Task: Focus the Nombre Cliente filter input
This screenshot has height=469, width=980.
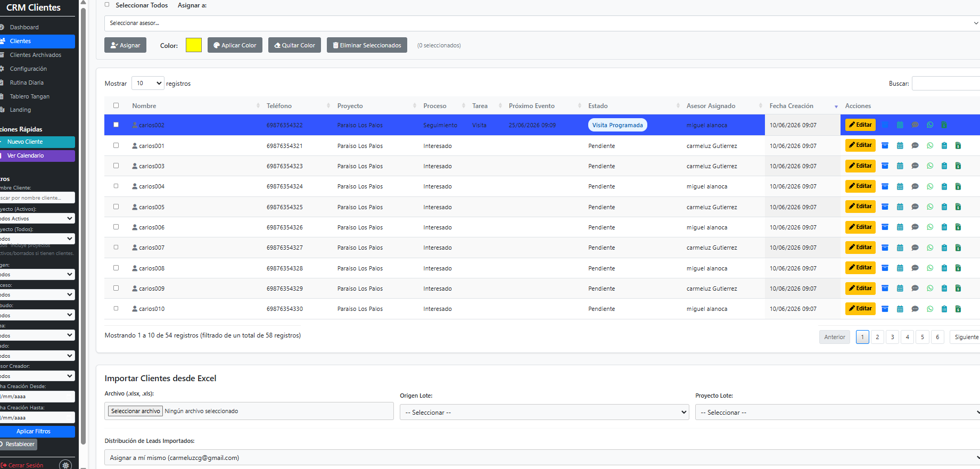Action: click(37, 198)
